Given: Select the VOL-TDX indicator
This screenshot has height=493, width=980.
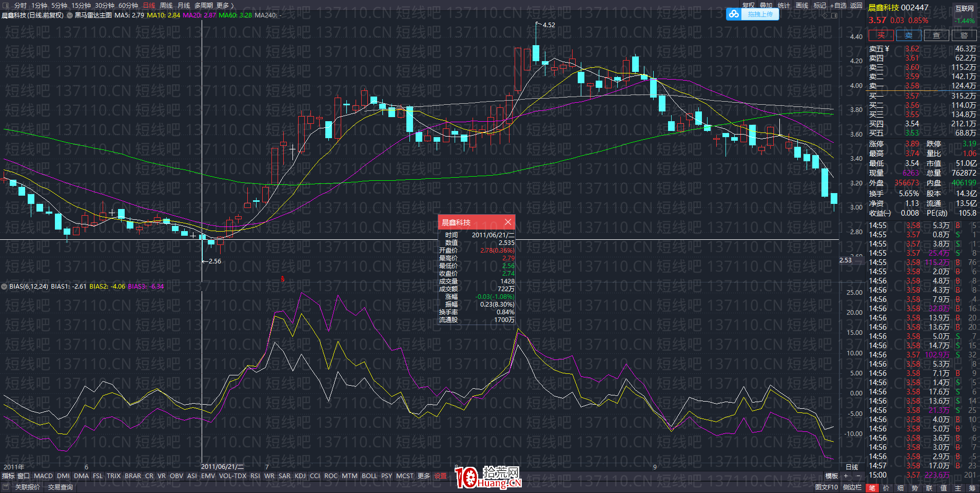Looking at the screenshot, I should [233, 476].
